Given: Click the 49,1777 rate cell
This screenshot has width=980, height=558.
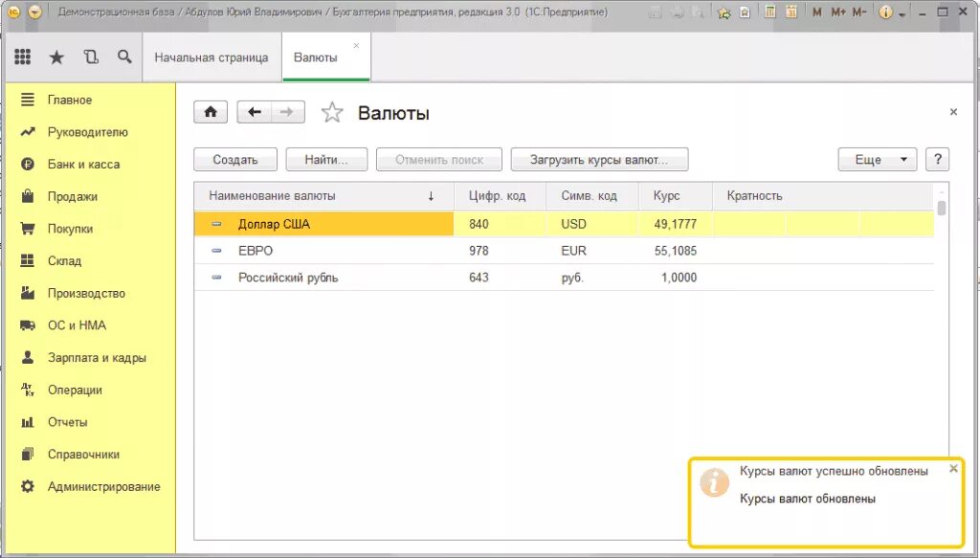Looking at the screenshot, I should 675,224.
